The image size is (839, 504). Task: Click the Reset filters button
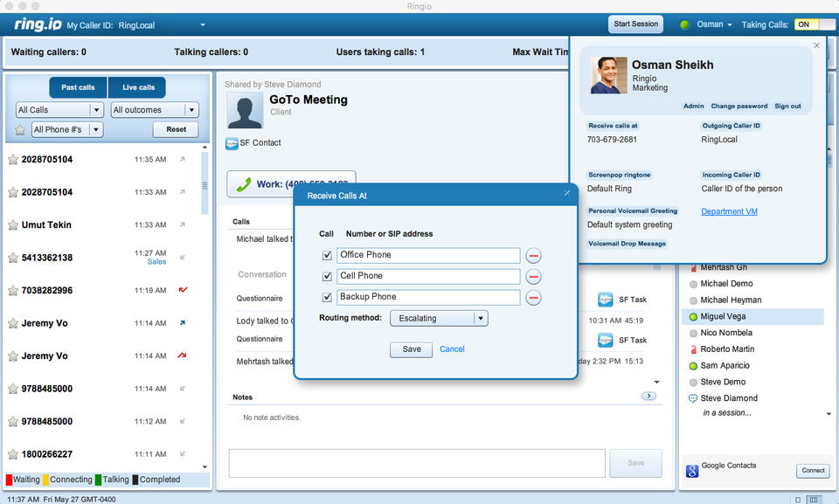click(176, 129)
